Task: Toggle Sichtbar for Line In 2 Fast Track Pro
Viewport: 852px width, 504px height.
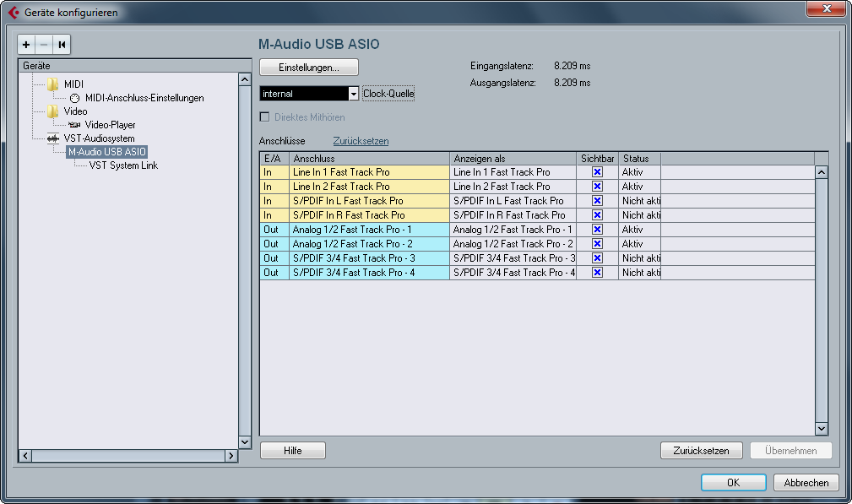Action: [x=597, y=187]
